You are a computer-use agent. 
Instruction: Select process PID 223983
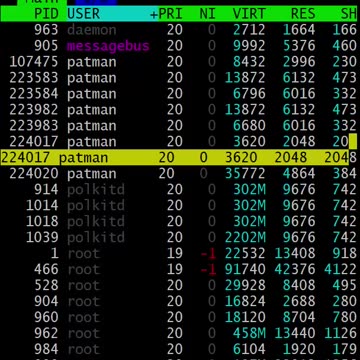point(180,126)
